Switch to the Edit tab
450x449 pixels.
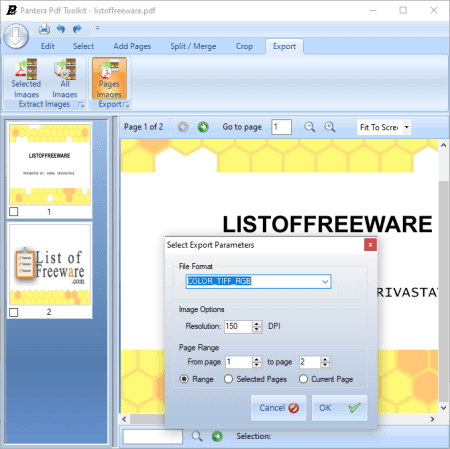[x=47, y=46]
